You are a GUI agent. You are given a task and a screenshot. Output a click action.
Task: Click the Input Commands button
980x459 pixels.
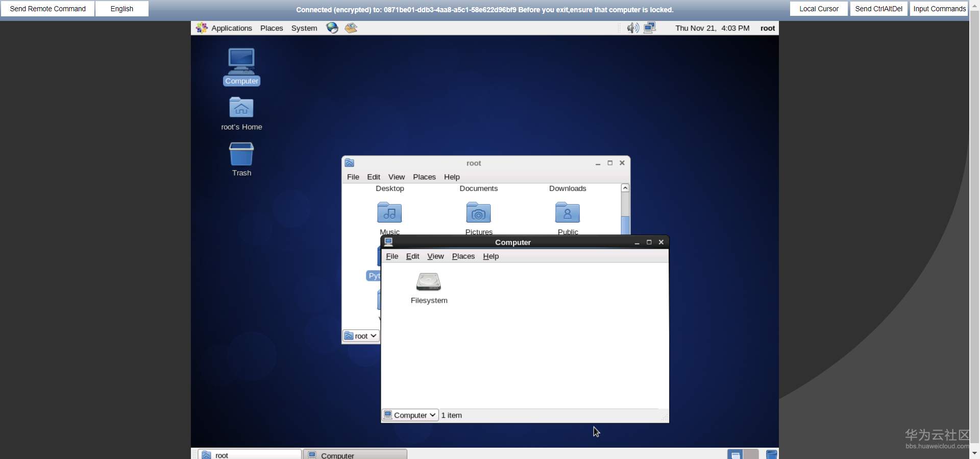939,9
